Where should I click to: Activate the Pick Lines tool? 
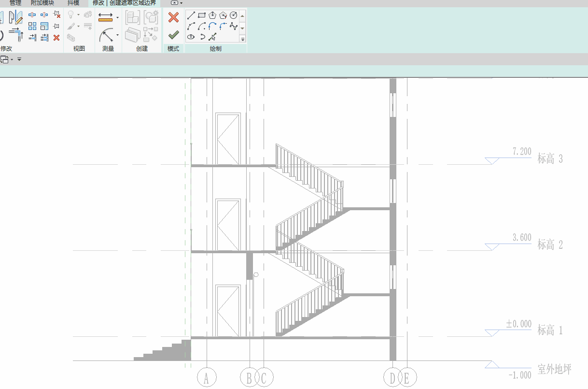coord(212,37)
